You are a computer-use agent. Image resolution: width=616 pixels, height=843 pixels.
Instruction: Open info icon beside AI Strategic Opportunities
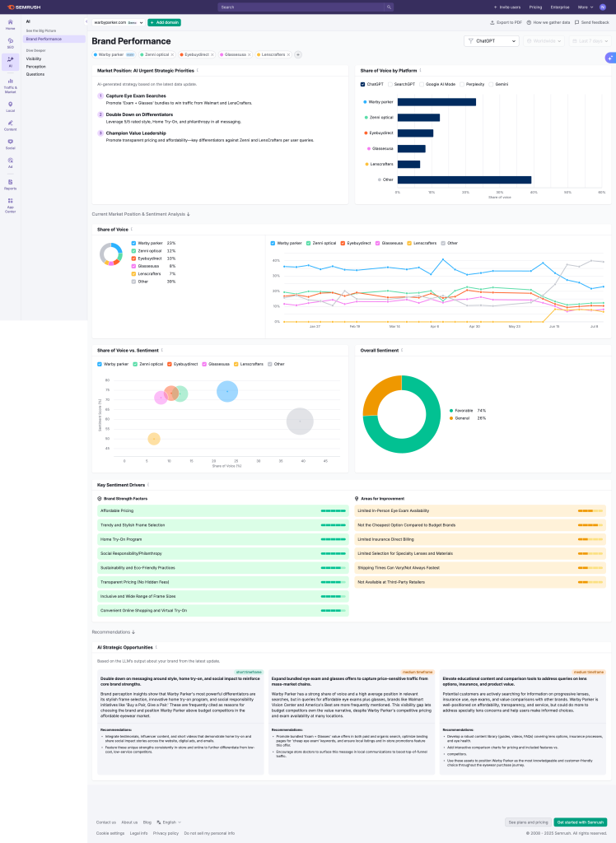[156, 647]
